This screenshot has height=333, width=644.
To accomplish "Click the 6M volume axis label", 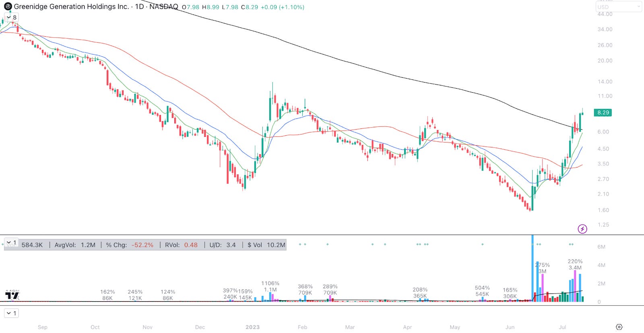I will (601, 247).
